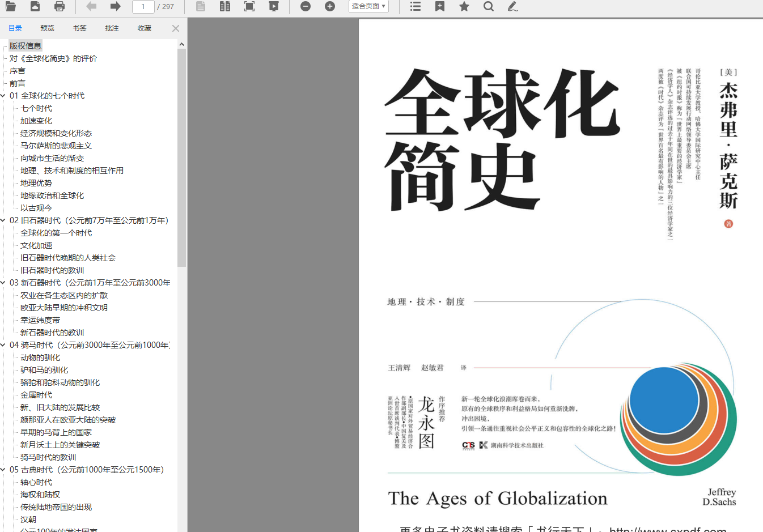Collapse the 01 全球化的七个时代 chapter

[x=3, y=96]
